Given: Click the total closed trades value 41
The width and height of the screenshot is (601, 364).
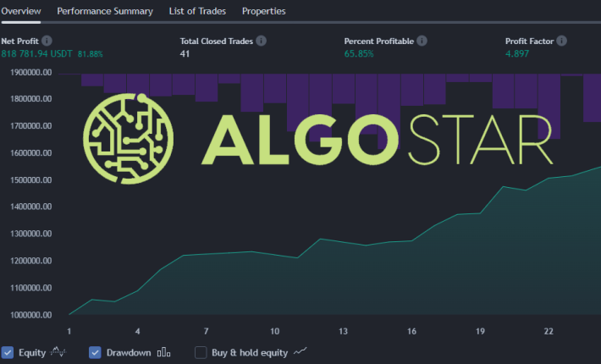Looking at the screenshot, I should click(185, 53).
